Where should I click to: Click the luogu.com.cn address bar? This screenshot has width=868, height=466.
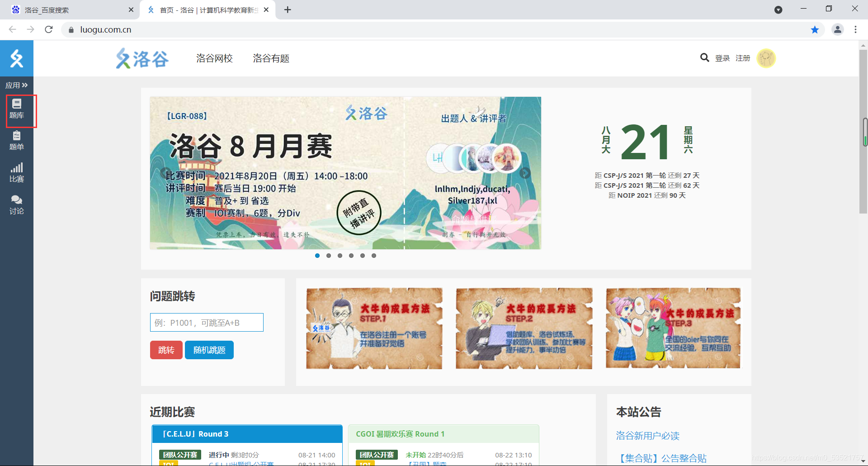pos(443,29)
